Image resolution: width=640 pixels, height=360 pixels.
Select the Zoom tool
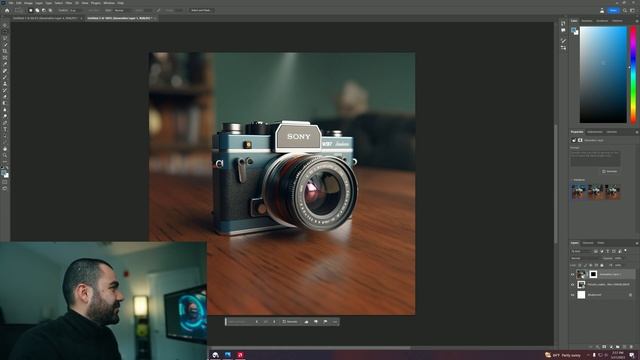click(5, 156)
